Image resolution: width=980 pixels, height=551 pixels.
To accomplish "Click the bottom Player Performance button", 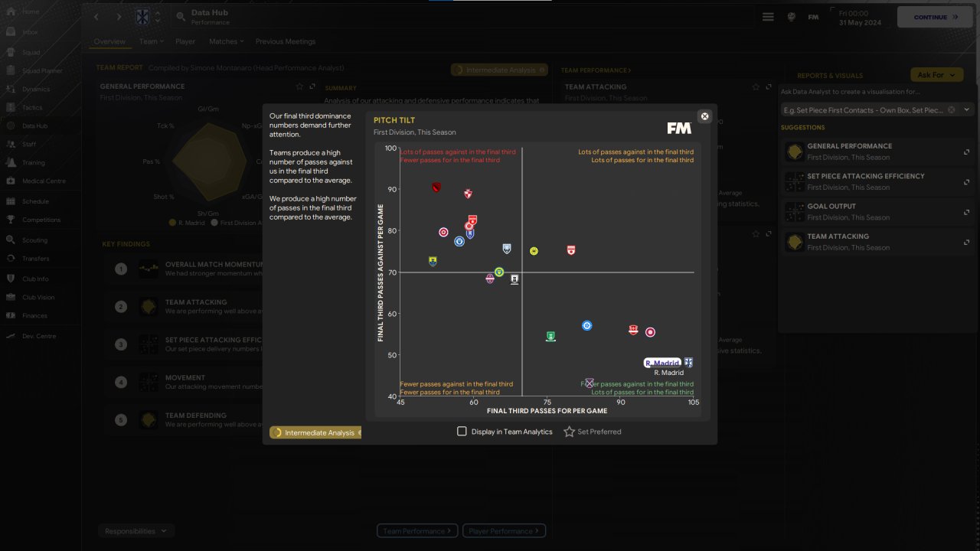I will (504, 530).
